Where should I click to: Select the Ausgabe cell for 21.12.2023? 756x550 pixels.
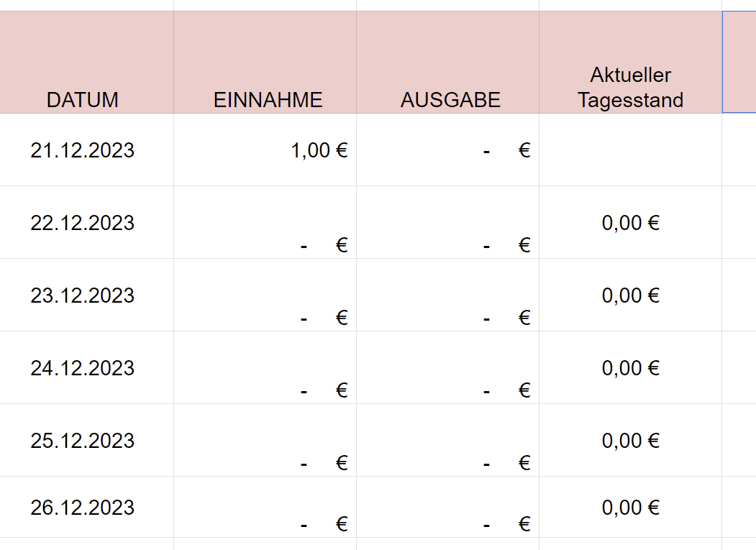tap(448, 150)
